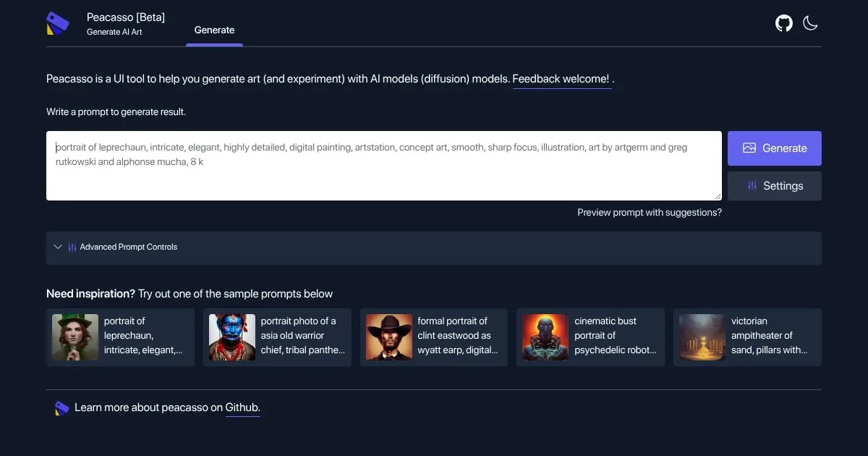
Task: Click 'Preview prompt with suggestions?' link
Action: tap(650, 212)
